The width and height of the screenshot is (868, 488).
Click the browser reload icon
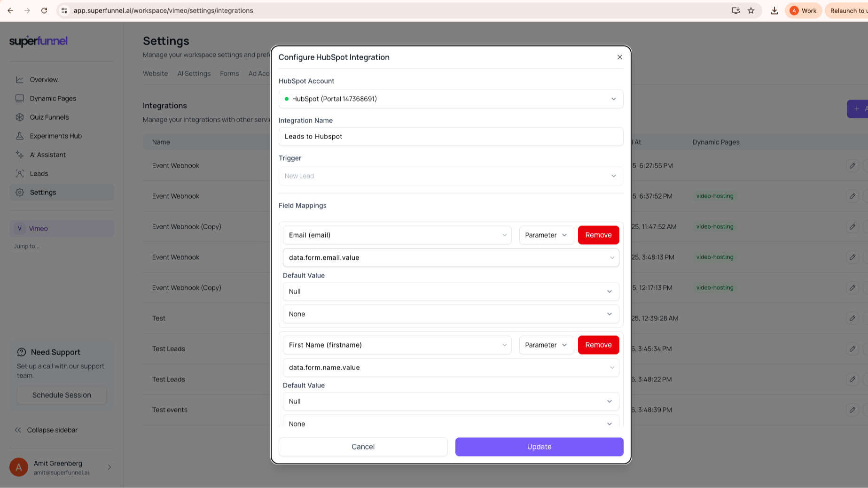pyautogui.click(x=44, y=10)
